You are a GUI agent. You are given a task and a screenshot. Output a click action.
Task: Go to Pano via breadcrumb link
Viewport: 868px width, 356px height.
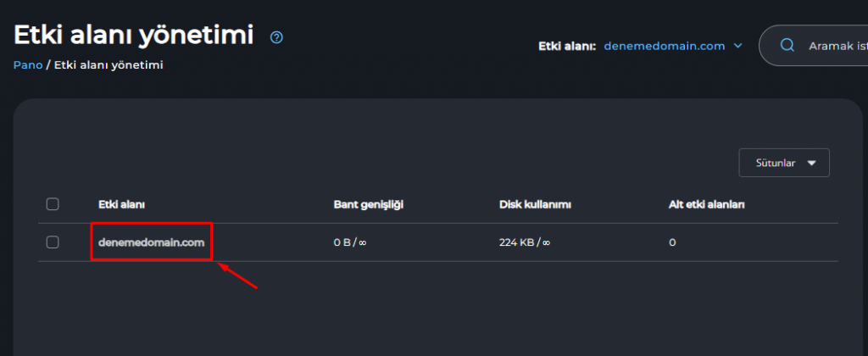point(28,65)
